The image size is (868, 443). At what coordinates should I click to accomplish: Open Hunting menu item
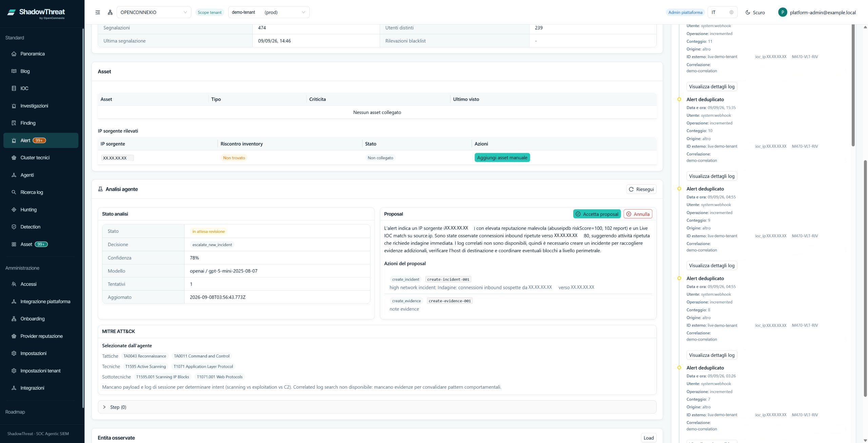coord(41,209)
